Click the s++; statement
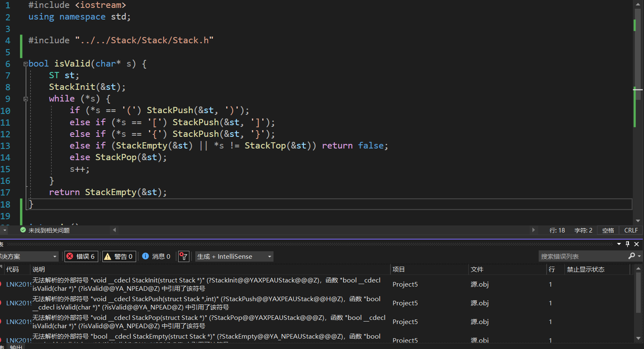 tap(80, 169)
